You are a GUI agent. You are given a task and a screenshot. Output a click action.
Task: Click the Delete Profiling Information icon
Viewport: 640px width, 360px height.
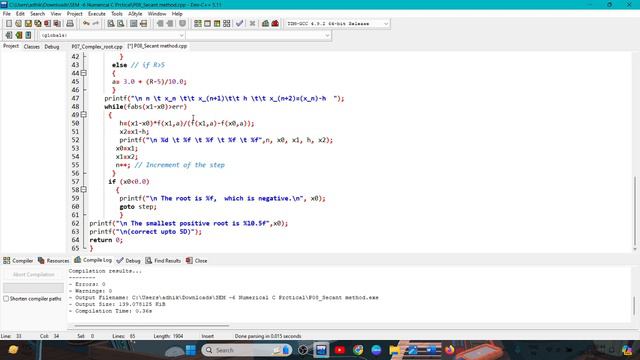pos(275,24)
